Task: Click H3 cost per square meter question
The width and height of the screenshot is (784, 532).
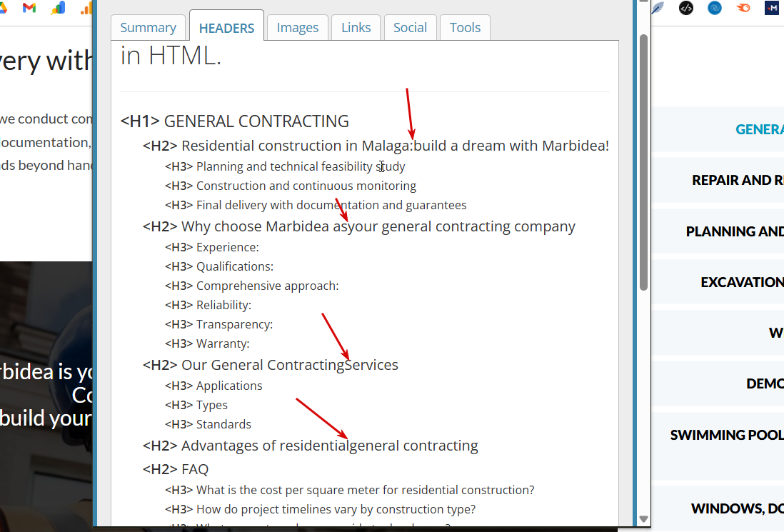Action: coord(349,490)
